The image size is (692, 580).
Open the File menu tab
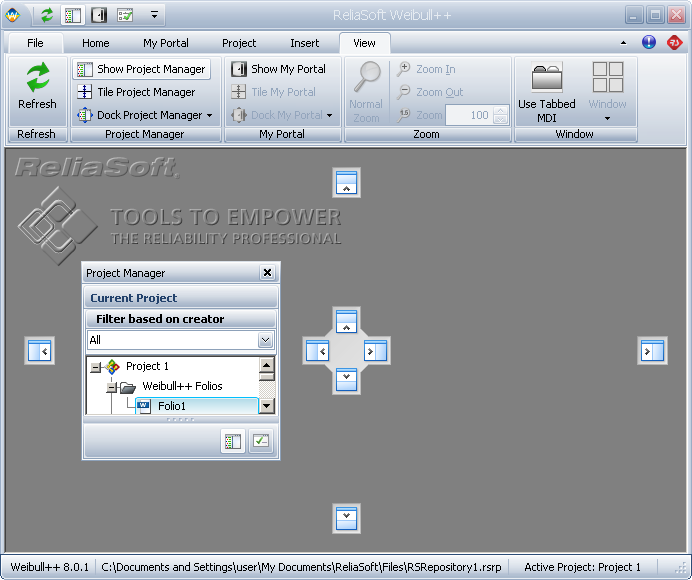pos(35,43)
